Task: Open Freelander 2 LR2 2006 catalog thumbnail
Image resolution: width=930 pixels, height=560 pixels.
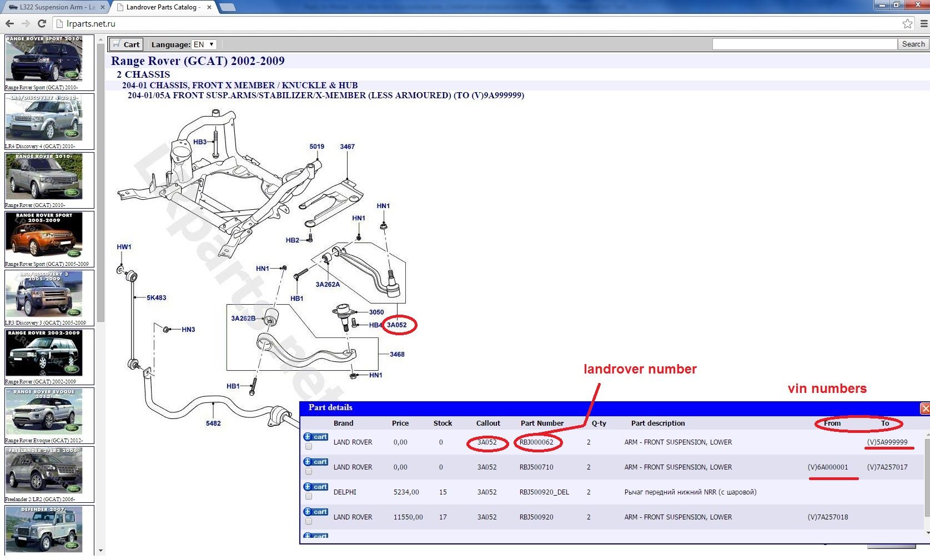Action: coord(49,475)
